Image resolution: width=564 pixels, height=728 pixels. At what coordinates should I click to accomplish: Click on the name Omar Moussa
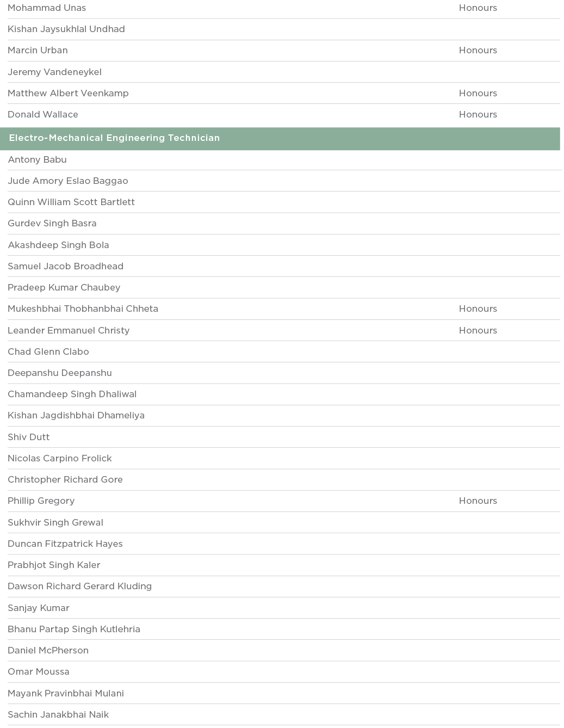coord(39,672)
